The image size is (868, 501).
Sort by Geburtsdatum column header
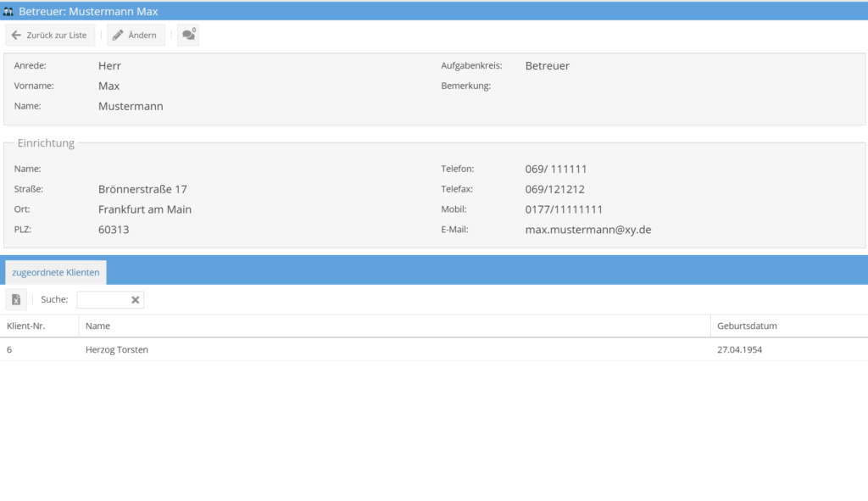747,326
